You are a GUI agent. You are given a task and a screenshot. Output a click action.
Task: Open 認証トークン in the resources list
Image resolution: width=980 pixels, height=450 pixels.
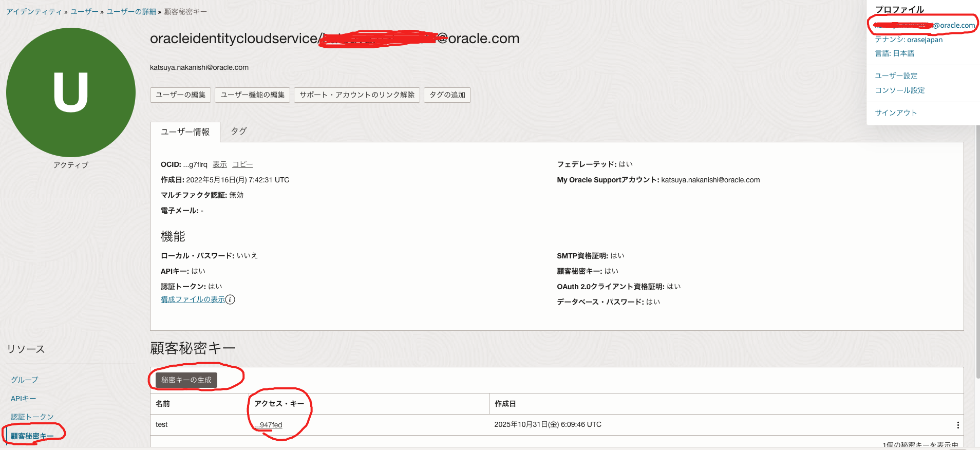[x=32, y=417]
